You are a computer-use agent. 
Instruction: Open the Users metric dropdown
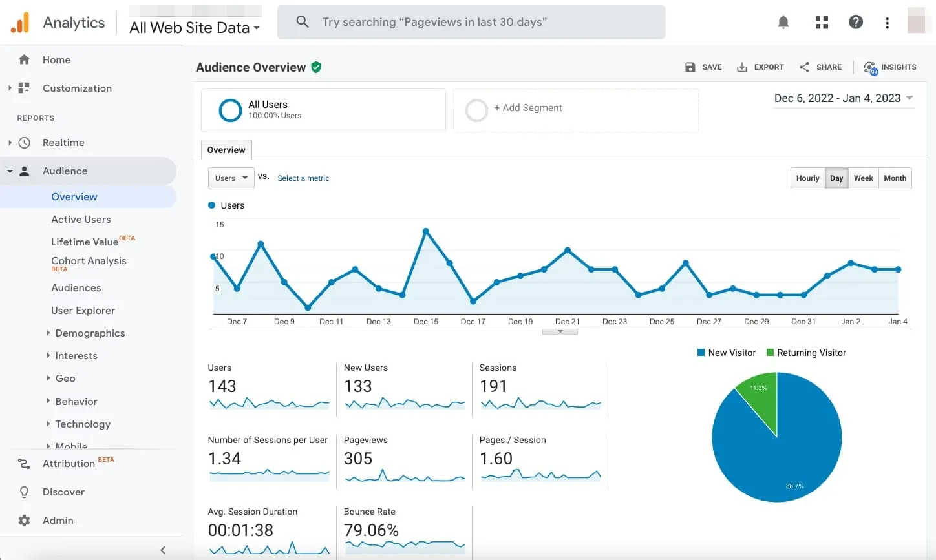[230, 178]
